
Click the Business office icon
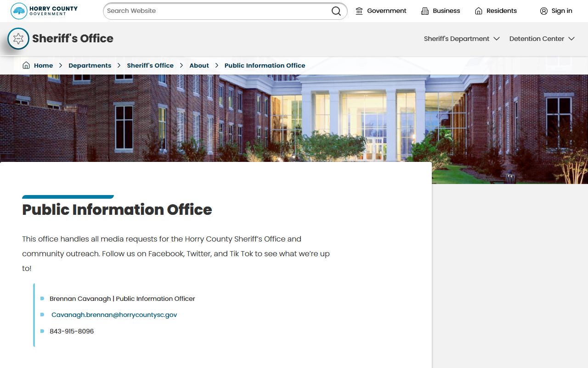point(425,11)
